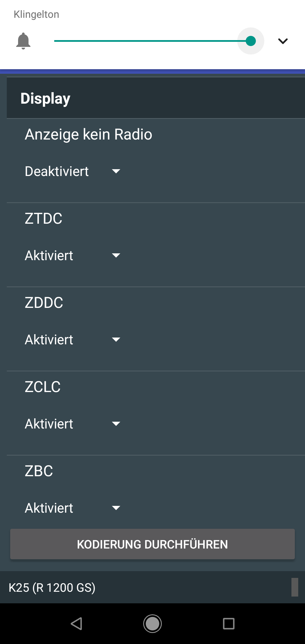
Task: Tap the recent apps square icon
Action: pyautogui.click(x=228, y=624)
